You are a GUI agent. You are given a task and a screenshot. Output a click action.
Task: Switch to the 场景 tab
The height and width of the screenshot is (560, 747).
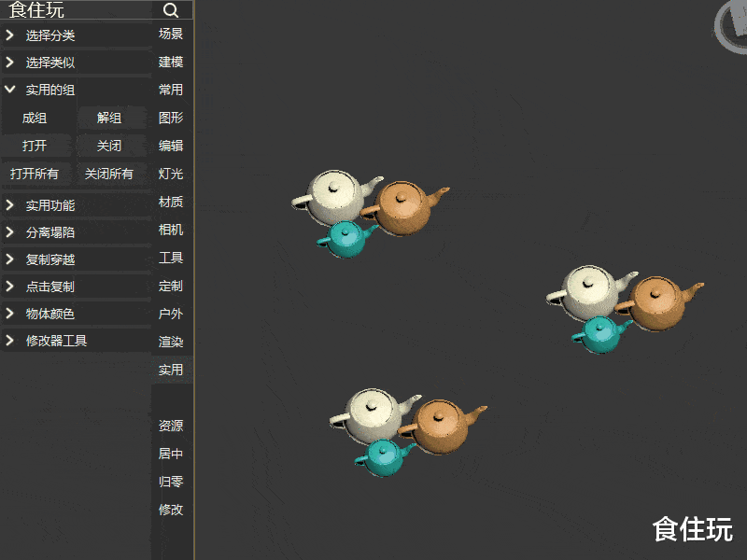coord(171,35)
